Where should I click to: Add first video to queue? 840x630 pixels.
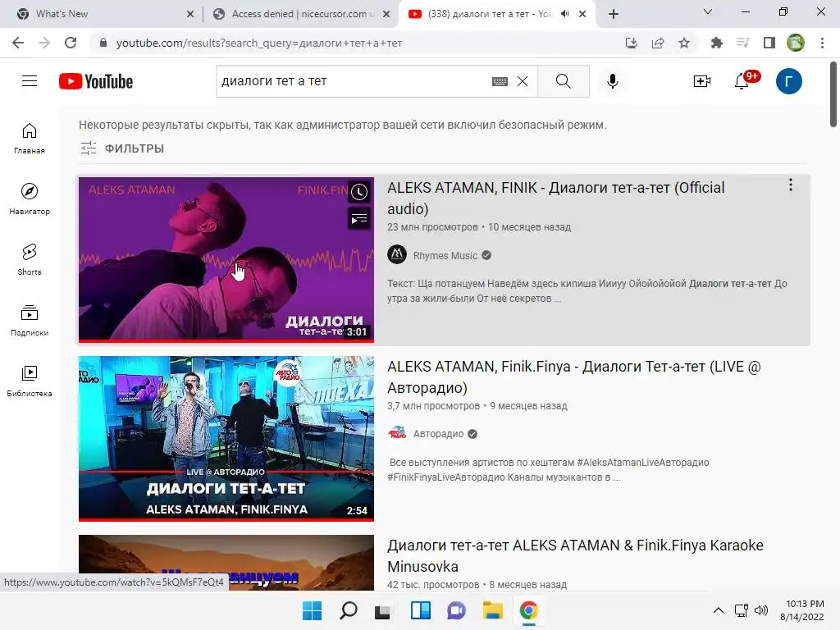(359, 218)
